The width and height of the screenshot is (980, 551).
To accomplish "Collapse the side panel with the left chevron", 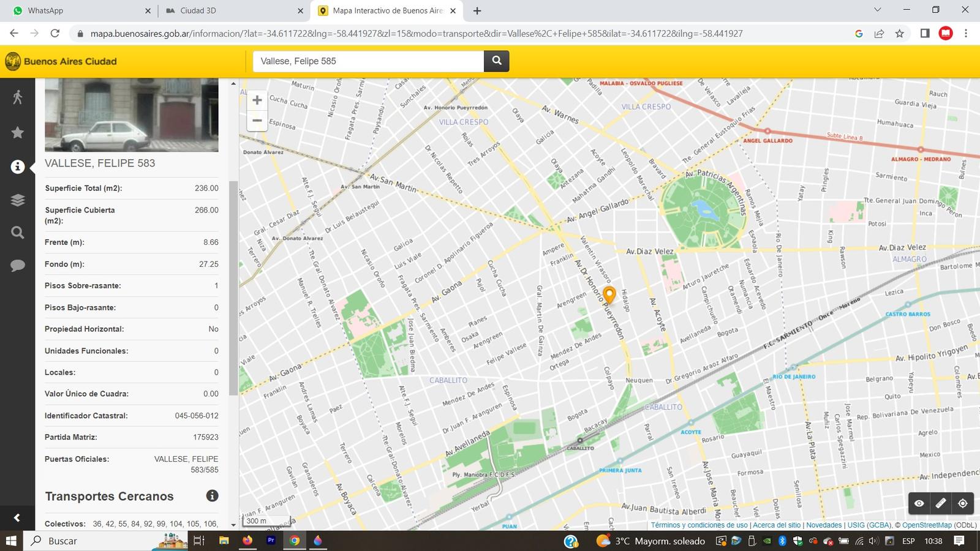I will coord(17,518).
